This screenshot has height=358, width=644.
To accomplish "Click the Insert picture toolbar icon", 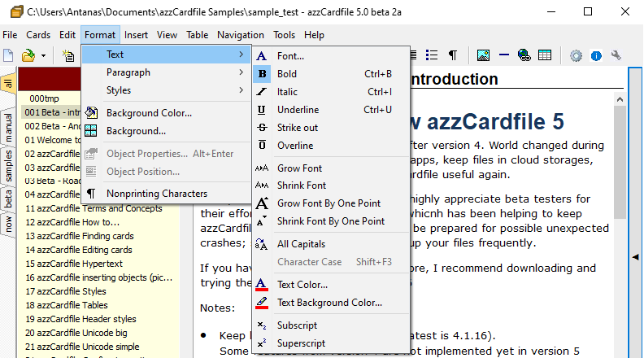I will pos(483,55).
